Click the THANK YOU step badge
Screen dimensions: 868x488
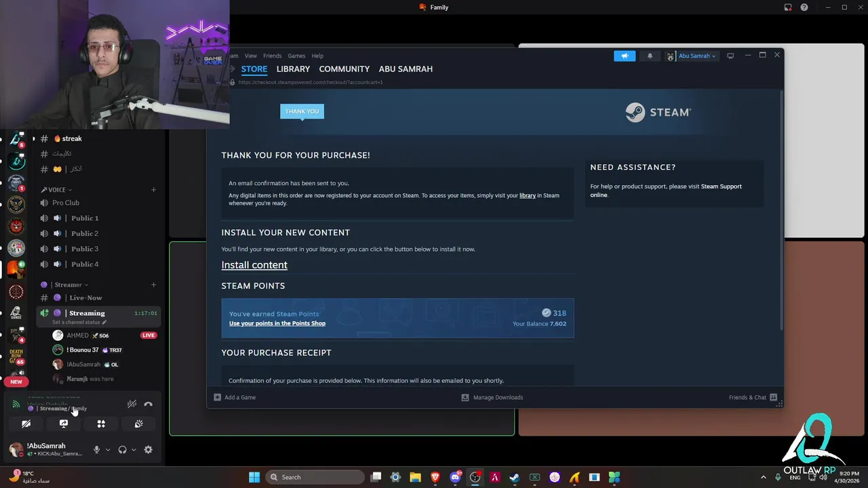(x=302, y=111)
